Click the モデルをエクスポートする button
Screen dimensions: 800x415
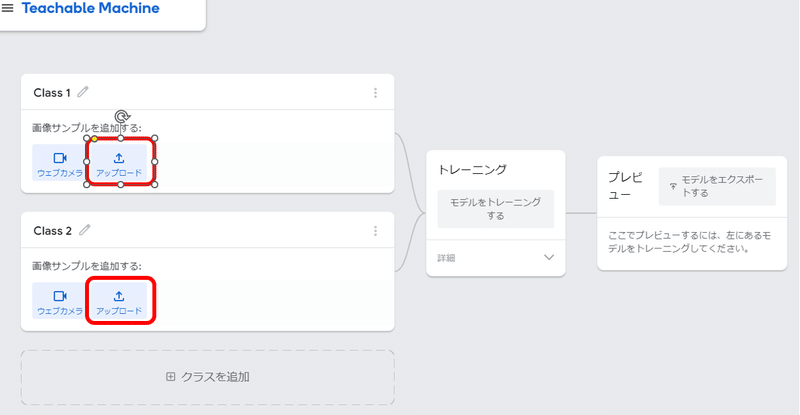coord(717,186)
